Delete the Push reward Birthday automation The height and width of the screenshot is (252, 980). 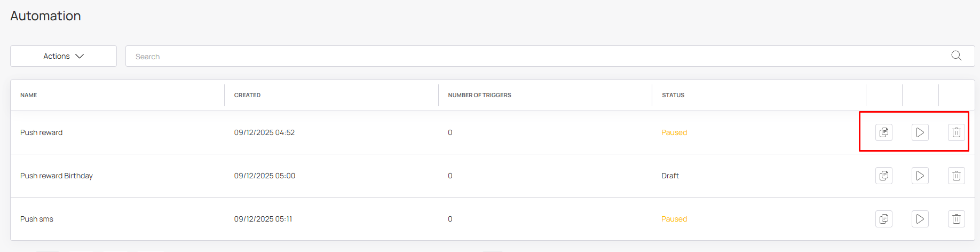coord(957,176)
